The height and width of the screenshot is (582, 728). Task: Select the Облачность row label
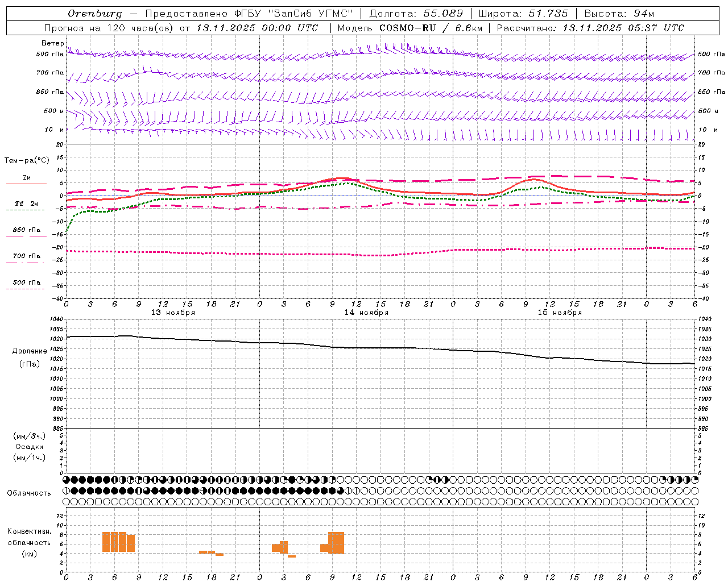pos(29,493)
